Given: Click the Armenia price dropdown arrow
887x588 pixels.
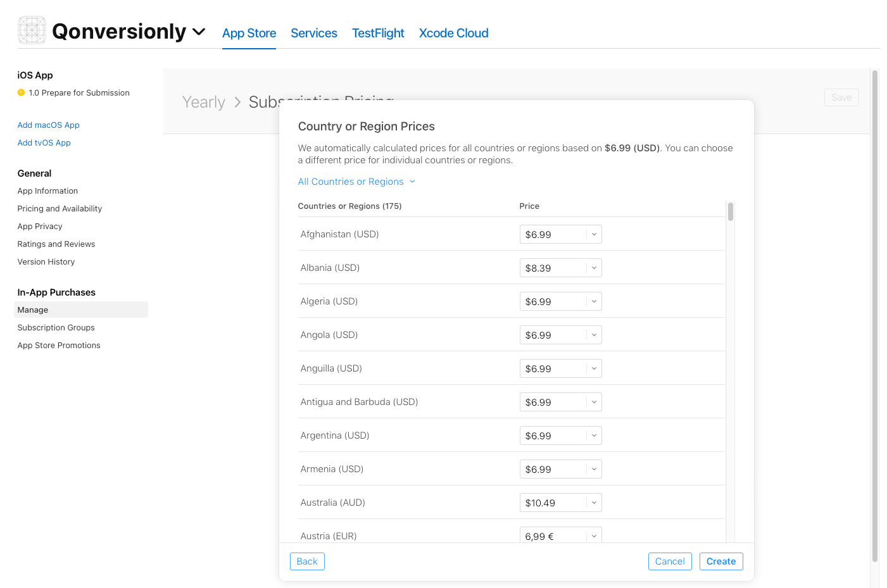Looking at the screenshot, I should 594,469.
